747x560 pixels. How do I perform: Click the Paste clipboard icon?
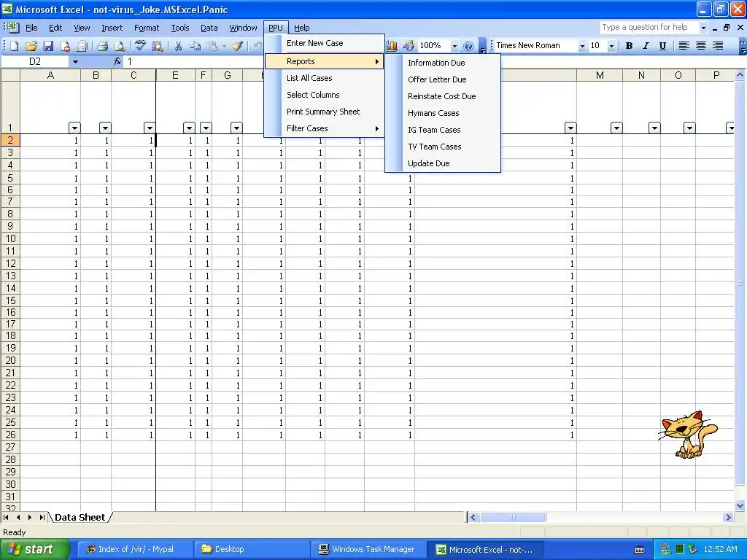pyautogui.click(x=212, y=46)
